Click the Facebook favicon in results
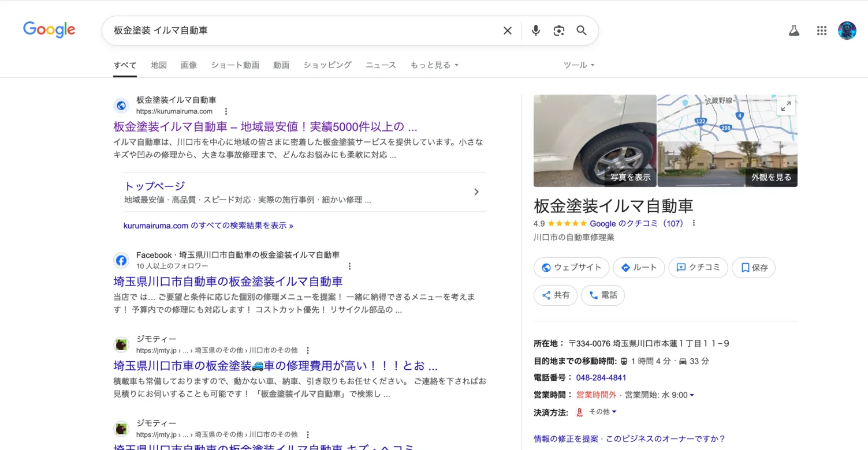868x450 pixels. [121, 260]
